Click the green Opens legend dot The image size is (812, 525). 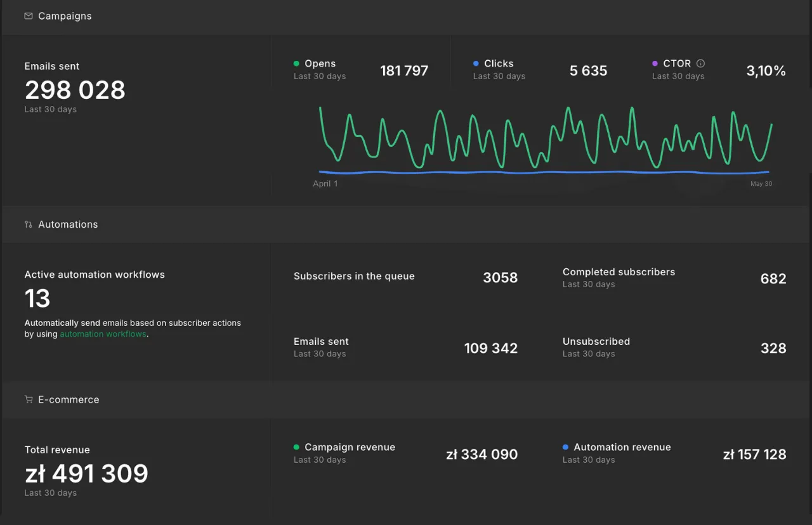tap(296, 63)
